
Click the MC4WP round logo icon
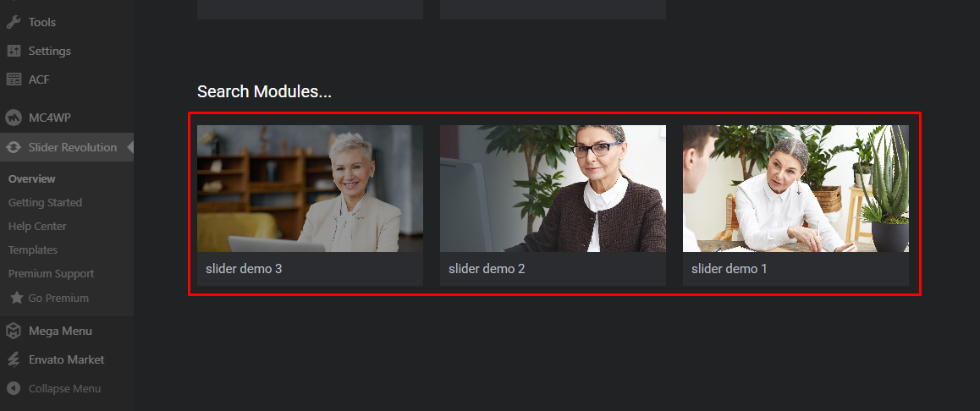pos(14,118)
